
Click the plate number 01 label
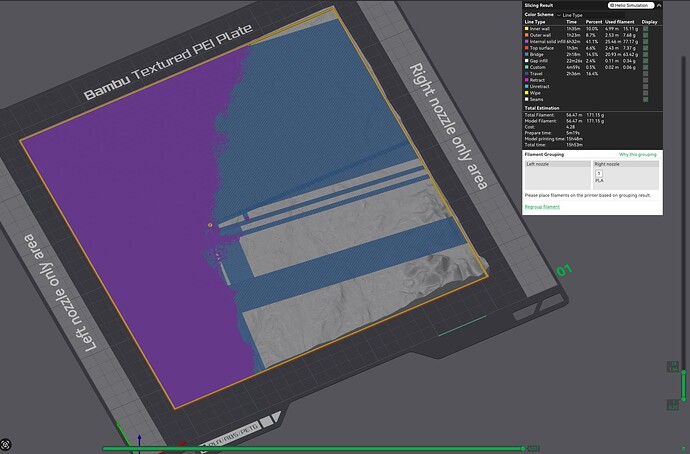[x=564, y=270]
